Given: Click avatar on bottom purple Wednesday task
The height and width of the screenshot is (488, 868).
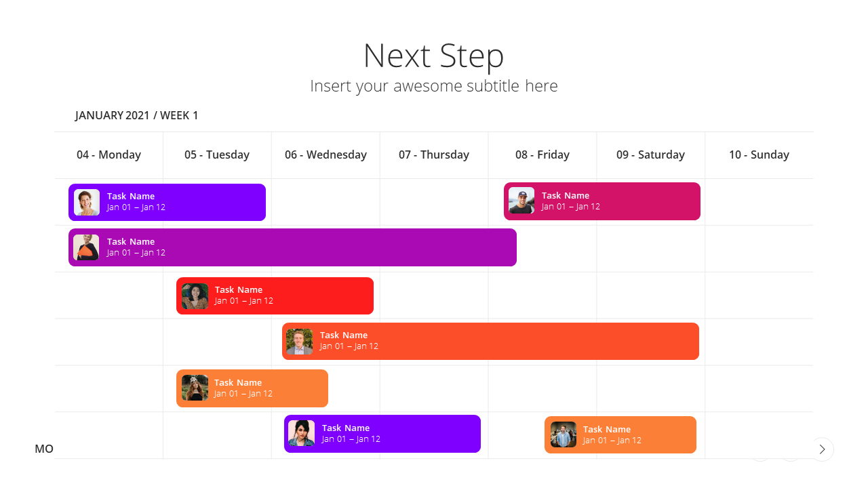Looking at the screenshot, I should click(301, 433).
